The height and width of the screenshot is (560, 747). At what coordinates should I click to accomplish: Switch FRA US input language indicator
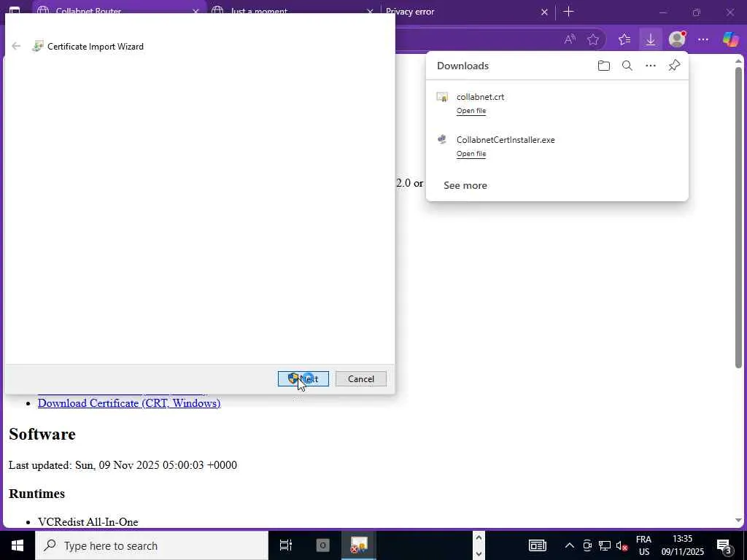click(x=643, y=545)
